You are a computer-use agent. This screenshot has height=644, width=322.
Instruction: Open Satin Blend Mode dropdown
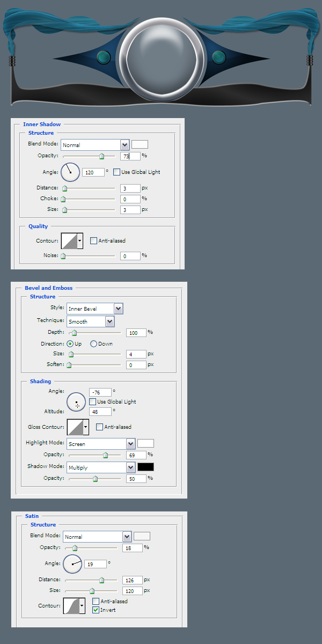pos(97,537)
